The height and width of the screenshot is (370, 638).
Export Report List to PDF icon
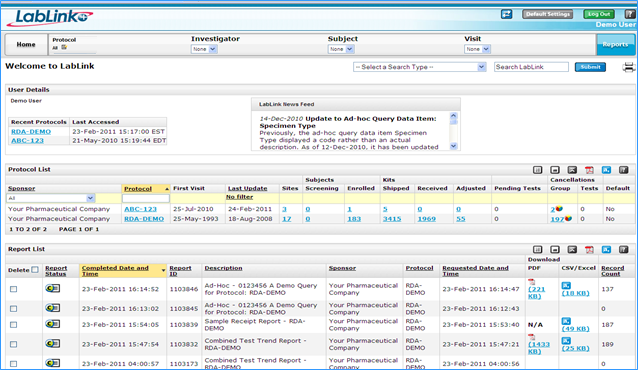click(589, 249)
